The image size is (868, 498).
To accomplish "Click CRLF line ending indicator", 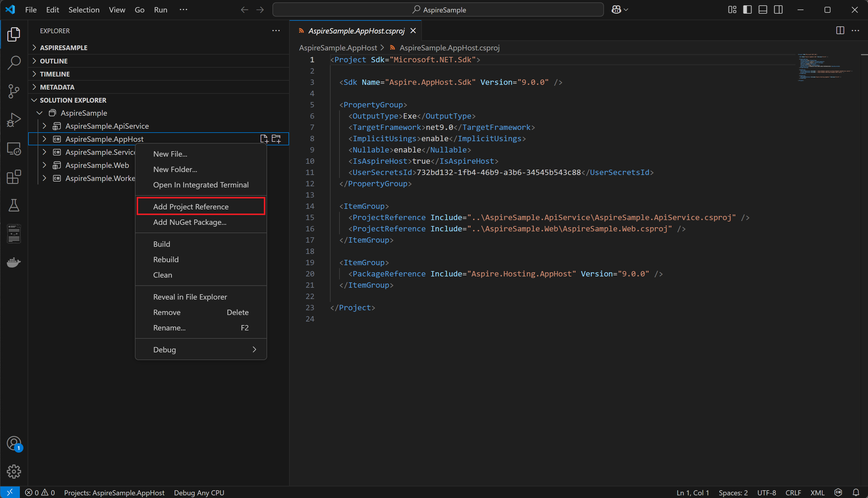I will 793,493.
